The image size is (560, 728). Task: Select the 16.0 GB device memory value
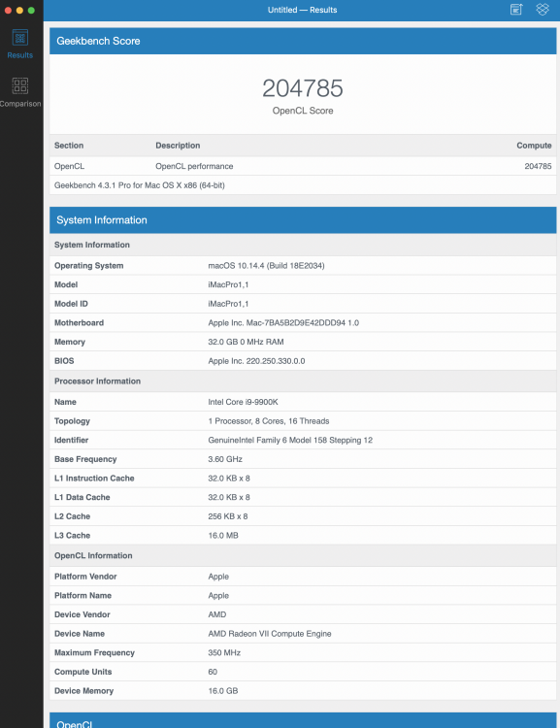pos(223,690)
